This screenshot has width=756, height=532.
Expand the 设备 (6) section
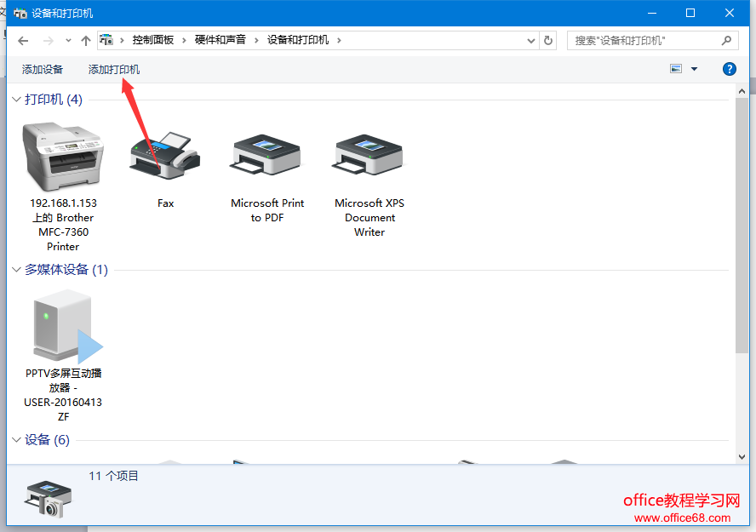tap(15, 439)
